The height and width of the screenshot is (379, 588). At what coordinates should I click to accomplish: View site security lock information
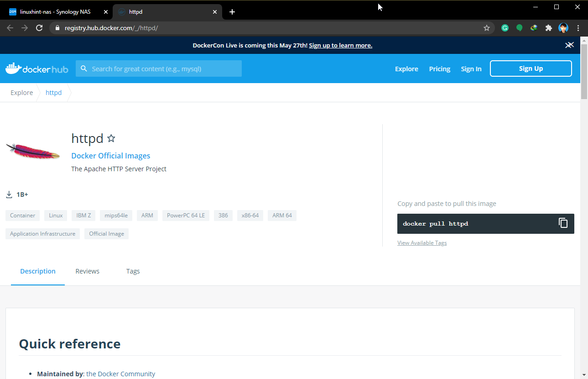tap(57, 28)
